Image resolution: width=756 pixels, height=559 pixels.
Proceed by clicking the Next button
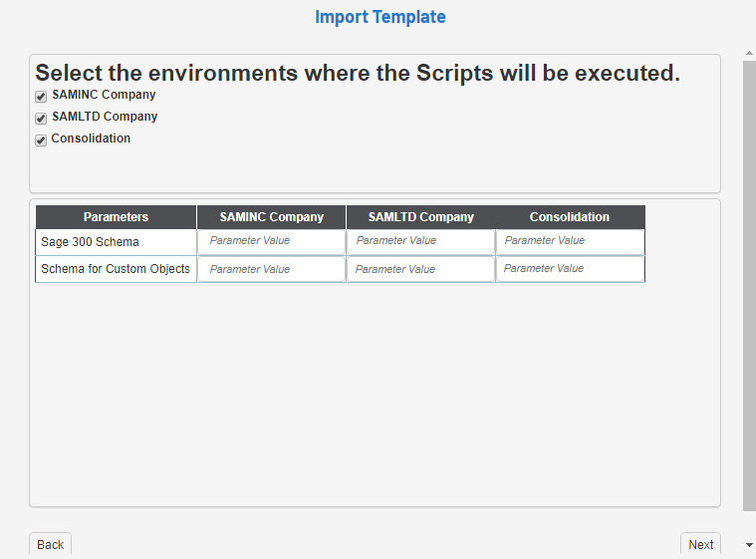(700, 545)
